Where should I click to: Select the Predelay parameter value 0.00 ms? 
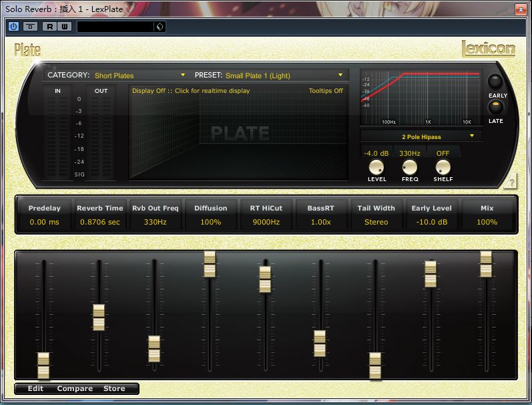pos(44,222)
